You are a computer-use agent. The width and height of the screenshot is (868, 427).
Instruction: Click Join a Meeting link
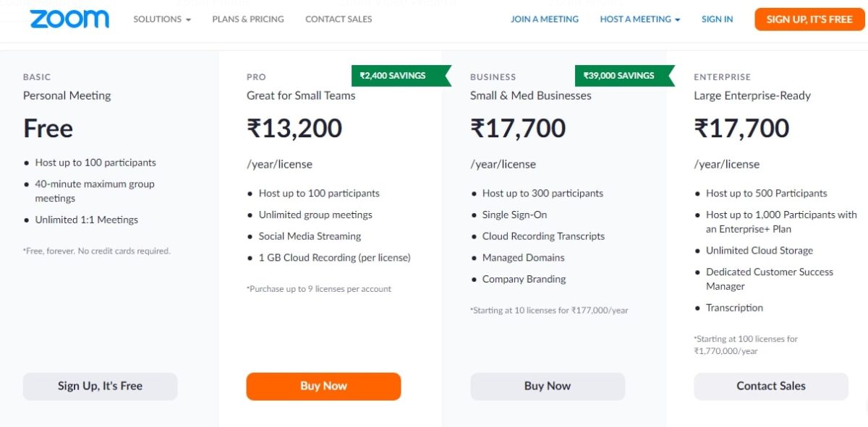tap(545, 20)
